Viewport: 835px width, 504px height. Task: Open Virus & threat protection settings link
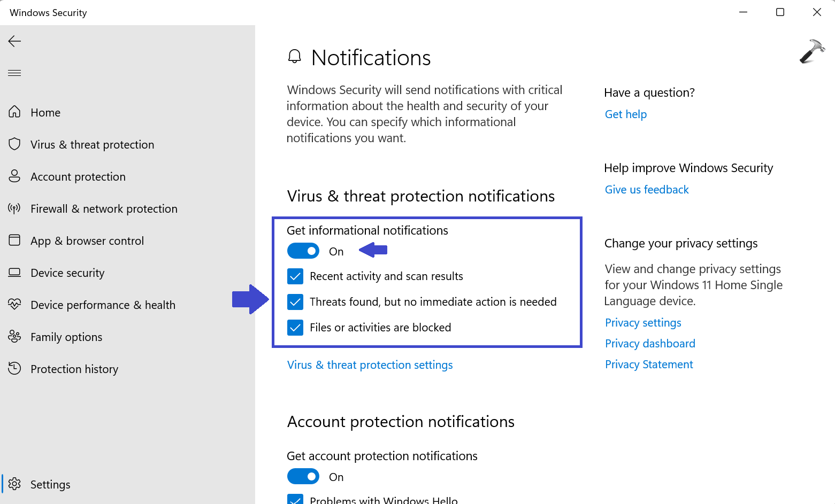coord(370,365)
